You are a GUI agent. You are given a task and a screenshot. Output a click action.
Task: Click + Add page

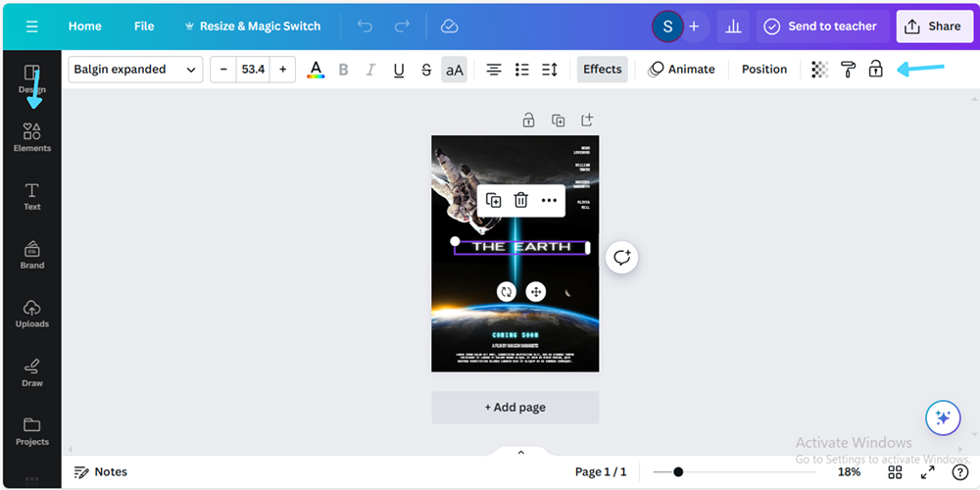pos(515,408)
